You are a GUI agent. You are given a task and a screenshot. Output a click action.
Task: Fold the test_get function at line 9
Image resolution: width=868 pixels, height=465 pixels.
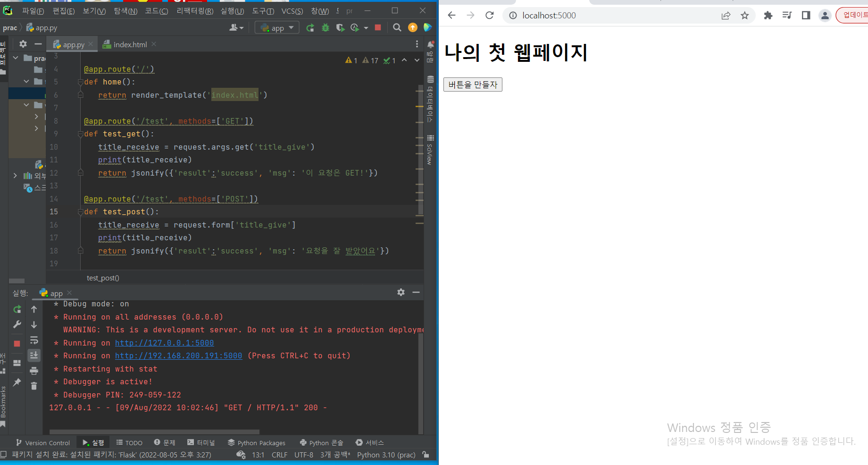click(81, 134)
